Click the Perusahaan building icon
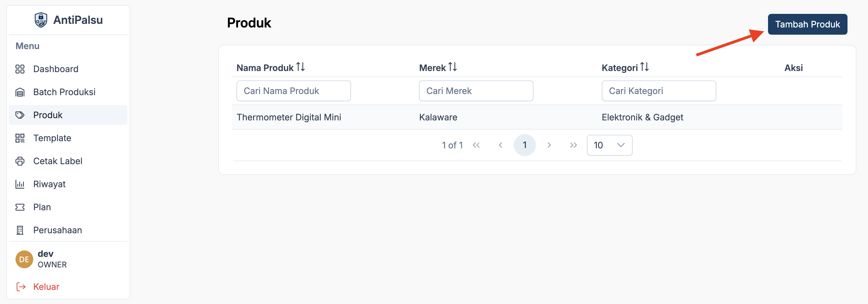Viewport: 868px width, 304px height. click(20, 230)
